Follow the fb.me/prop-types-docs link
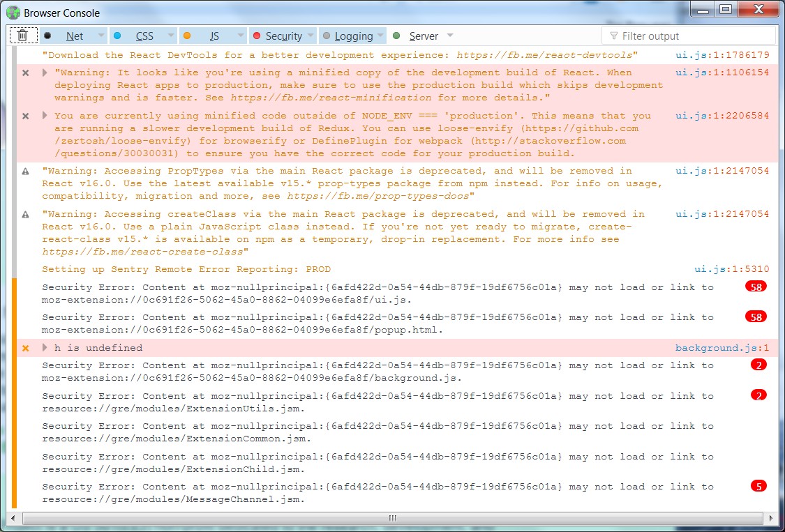The image size is (785, 532). click(378, 196)
